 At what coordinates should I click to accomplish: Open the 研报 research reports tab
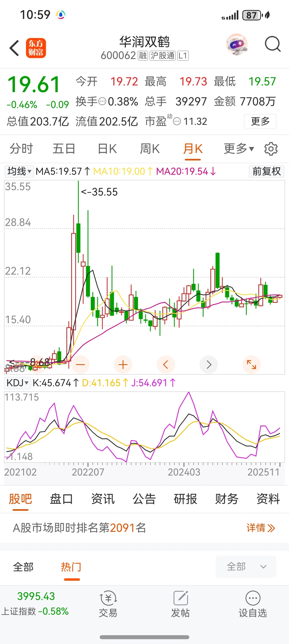pos(186,499)
